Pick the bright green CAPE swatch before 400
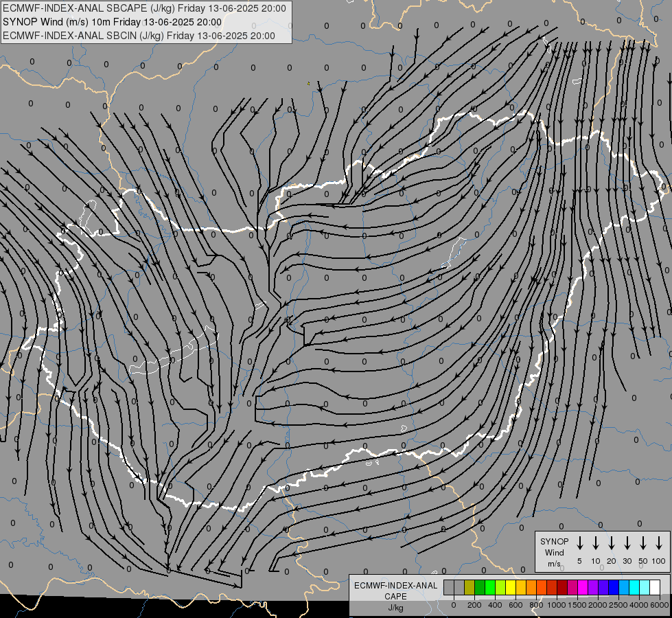The width and height of the screenshot is (672, 618). [x=490, y=587]
